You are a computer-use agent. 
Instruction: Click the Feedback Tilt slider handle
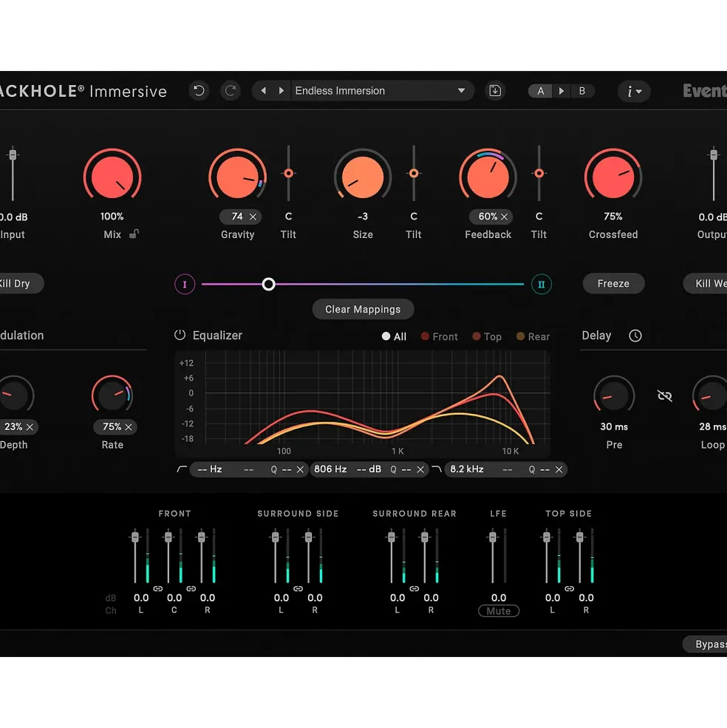click(x=539, y=173)
